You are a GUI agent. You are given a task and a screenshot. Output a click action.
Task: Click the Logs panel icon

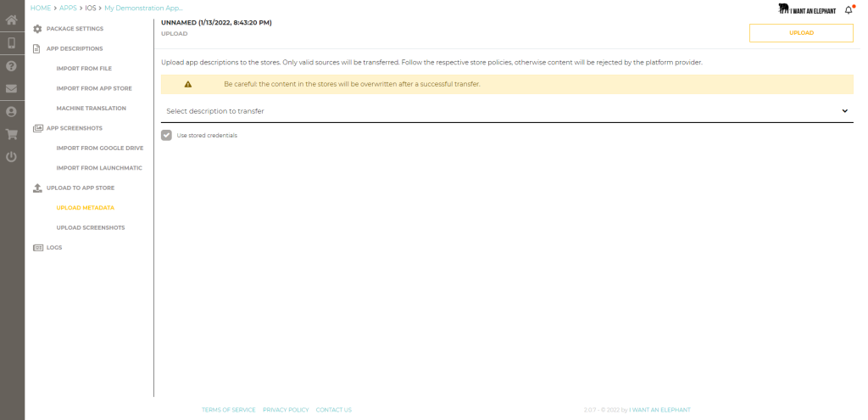click(x=37, y=248)
